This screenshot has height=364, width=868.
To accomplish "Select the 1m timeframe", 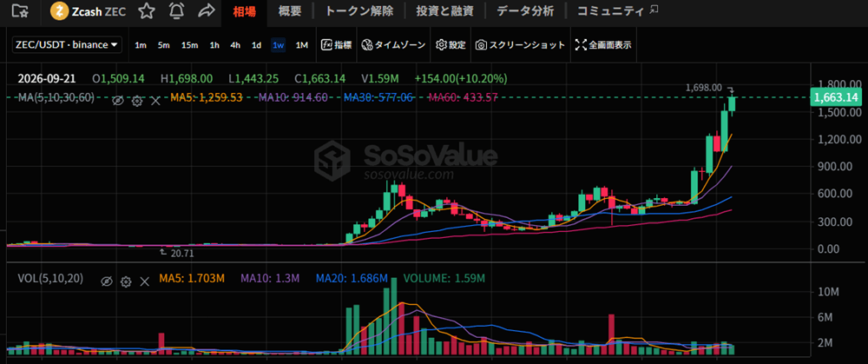I will click(141, 45).
